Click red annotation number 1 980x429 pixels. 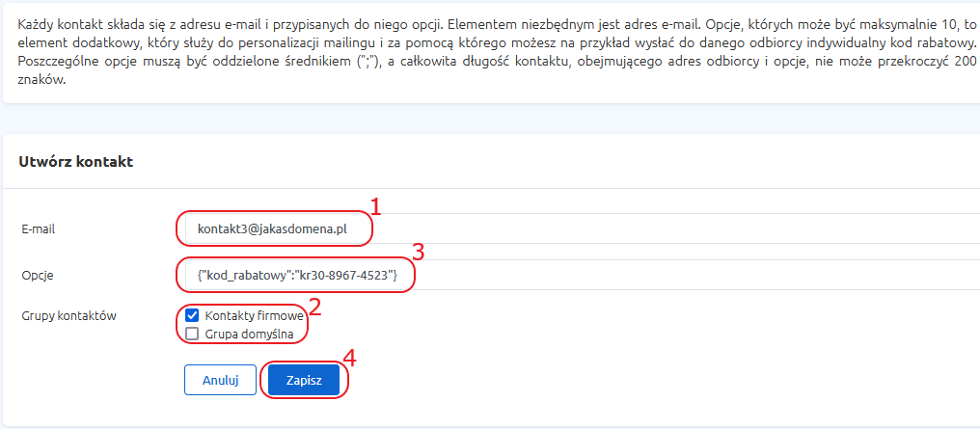[x=375, y=206]
